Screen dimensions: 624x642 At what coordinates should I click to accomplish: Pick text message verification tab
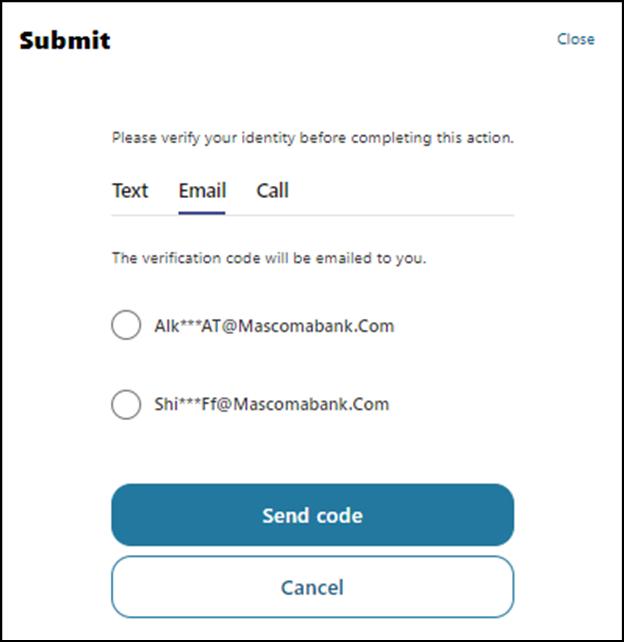(x=130, y=190)
